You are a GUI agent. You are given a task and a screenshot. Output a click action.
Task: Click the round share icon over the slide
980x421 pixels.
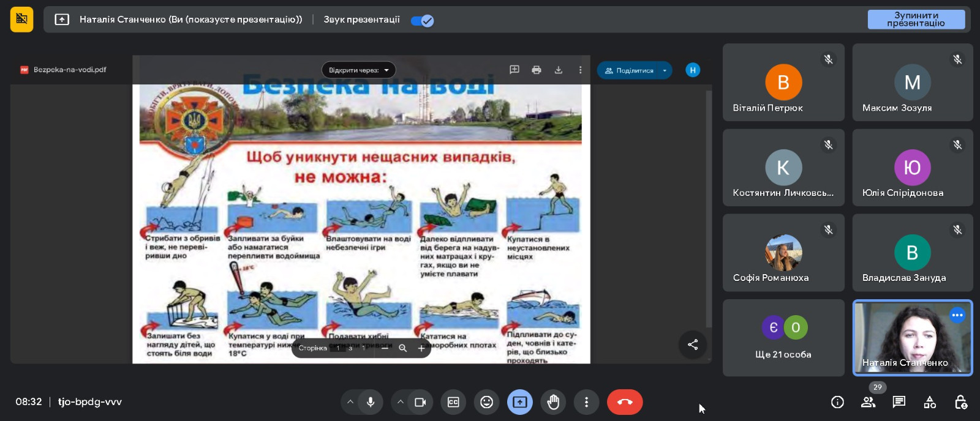tap(693, 345)
